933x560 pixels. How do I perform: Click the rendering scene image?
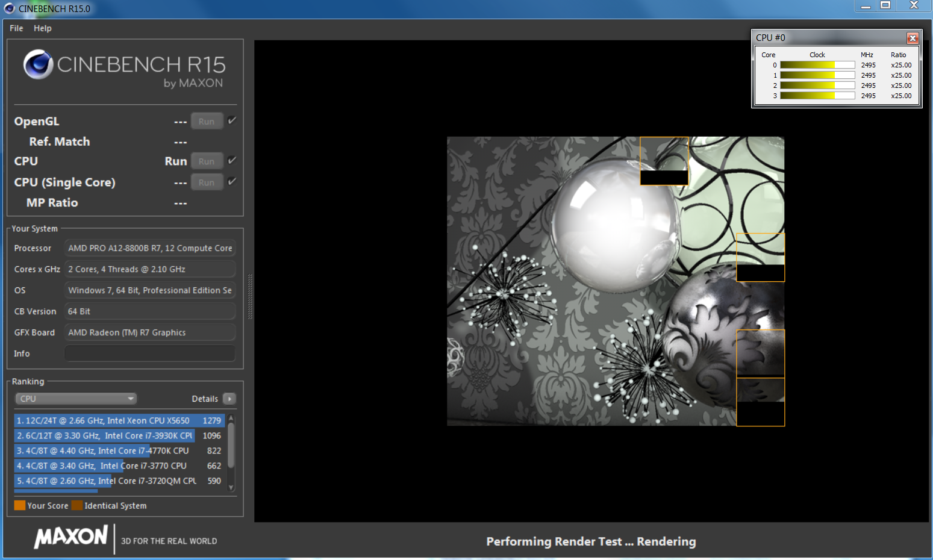(x=616, y=281)
